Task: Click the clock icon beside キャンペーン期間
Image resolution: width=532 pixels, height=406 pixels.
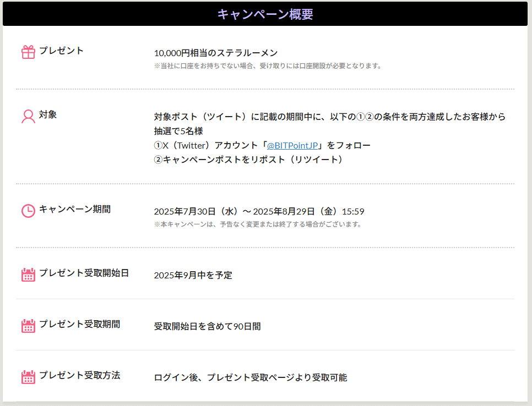Action: pos(28,211)
